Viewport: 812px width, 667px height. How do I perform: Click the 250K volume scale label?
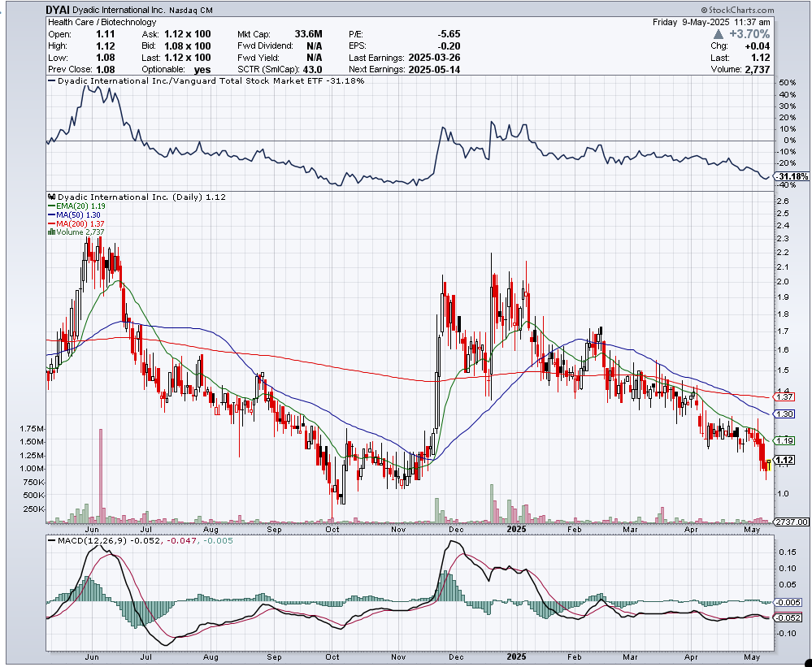click(34, 509)
